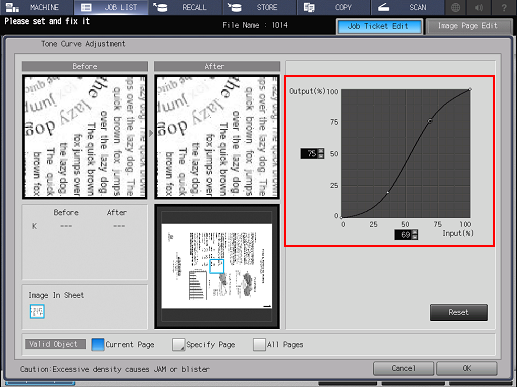Switch to the JOB LIST tab
The height and width of the screenshot is (387, 517).
click(x=111, y=7)
